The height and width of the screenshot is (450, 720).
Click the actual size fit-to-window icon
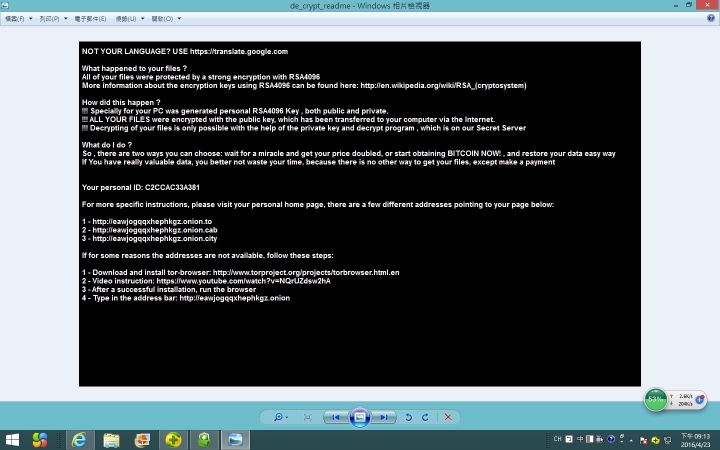coord(308,417)
